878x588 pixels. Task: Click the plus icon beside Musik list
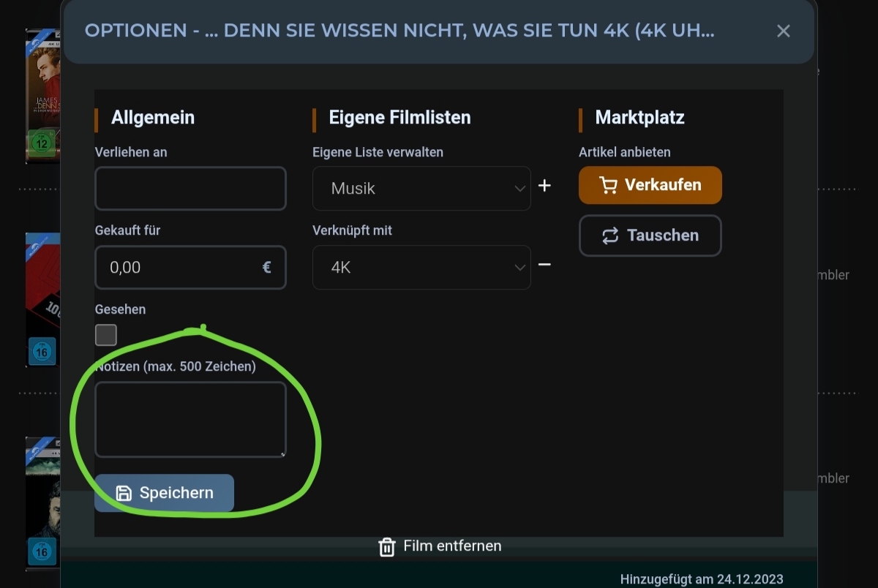[x=544, y=186]
